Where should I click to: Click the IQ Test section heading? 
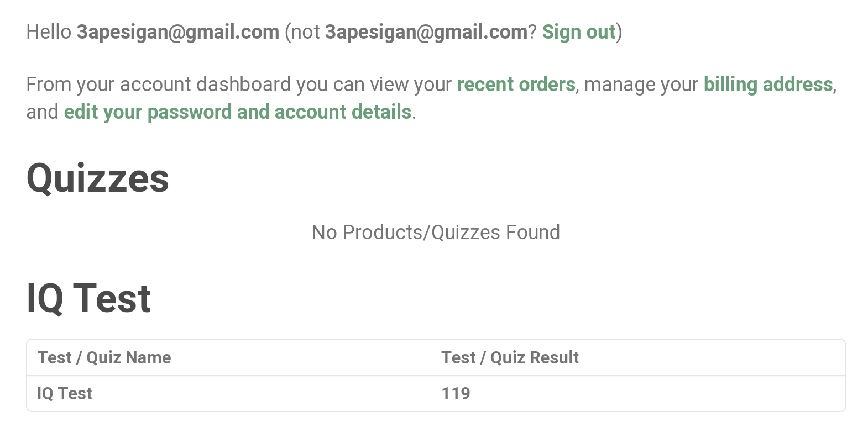[x=89, y=298]
